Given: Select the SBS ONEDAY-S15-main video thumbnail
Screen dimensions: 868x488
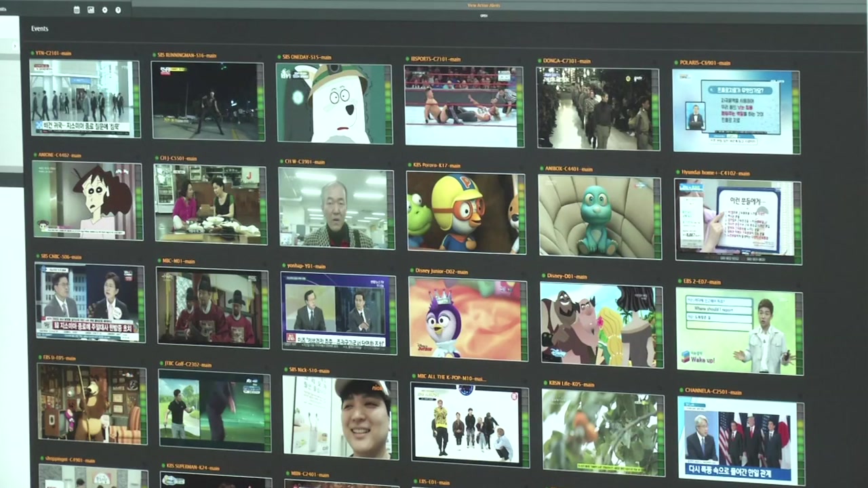Looking at the screenshot, I should (332, 104).
